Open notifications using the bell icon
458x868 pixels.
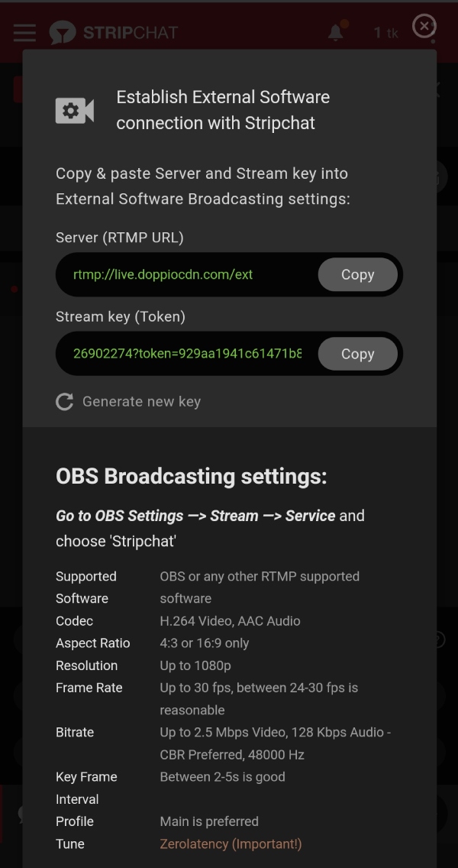[336, 33]
